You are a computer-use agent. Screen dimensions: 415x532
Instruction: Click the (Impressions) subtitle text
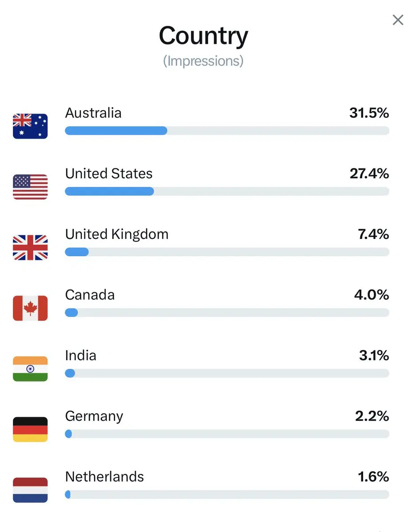click(x=203, y=61)
